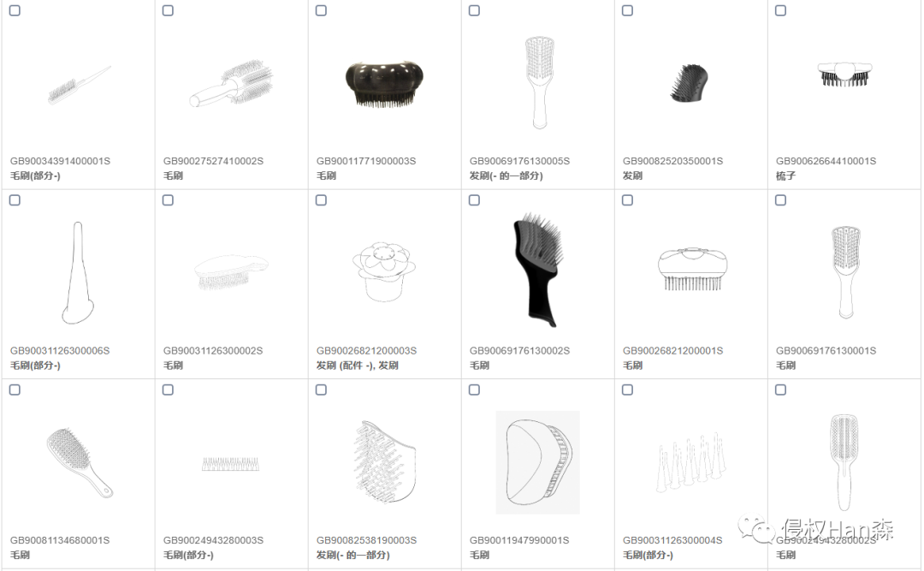Check the box for GB90069176130002S

click(x=474, y=200)
